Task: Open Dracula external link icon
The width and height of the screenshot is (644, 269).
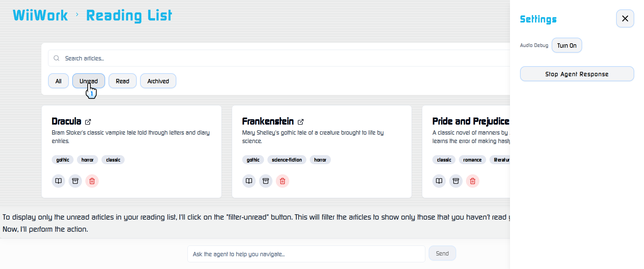Action: click(x=88, y=122)
